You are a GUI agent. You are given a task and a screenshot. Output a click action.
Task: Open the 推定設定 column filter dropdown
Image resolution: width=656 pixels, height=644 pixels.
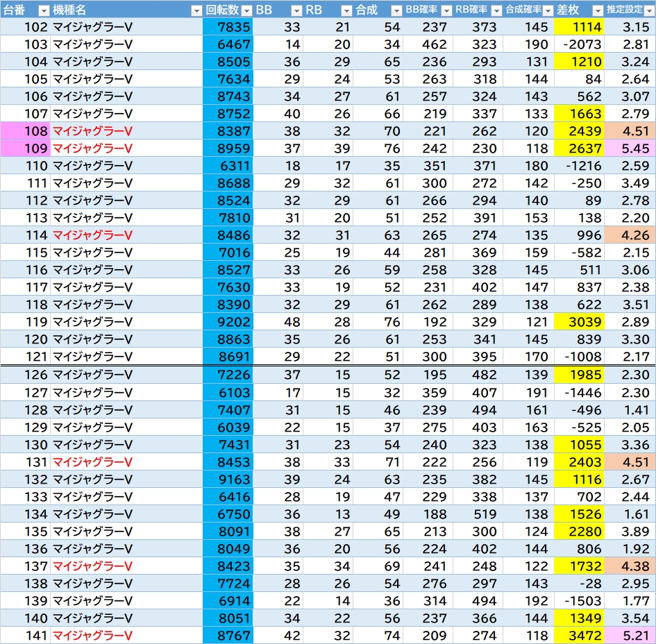[649, 11]
